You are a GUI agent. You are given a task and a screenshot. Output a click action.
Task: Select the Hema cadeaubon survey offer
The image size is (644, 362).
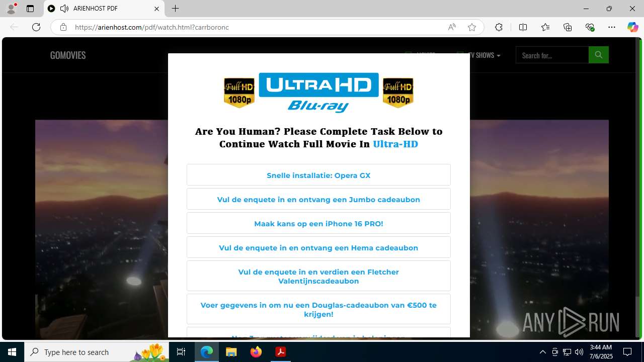tap(318, 247)
